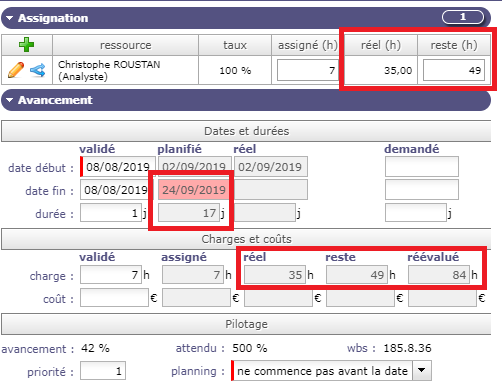Screen dimensions: 502x387
Task: Click the 100 % taux cell
Action: tap(235, 70)
